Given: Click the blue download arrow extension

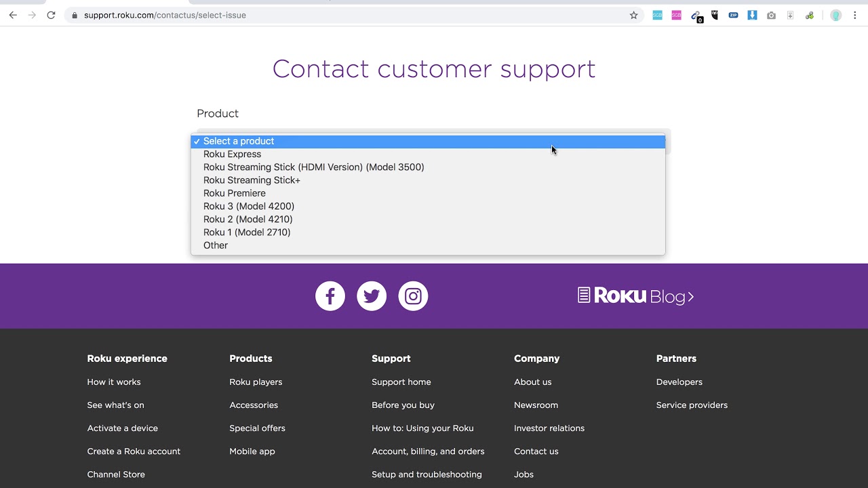Looking at the screenshot, I should tap(752, 15).
